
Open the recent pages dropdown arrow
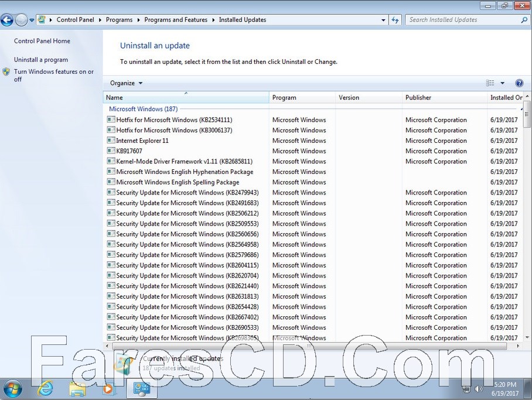(x=32, y=20)
